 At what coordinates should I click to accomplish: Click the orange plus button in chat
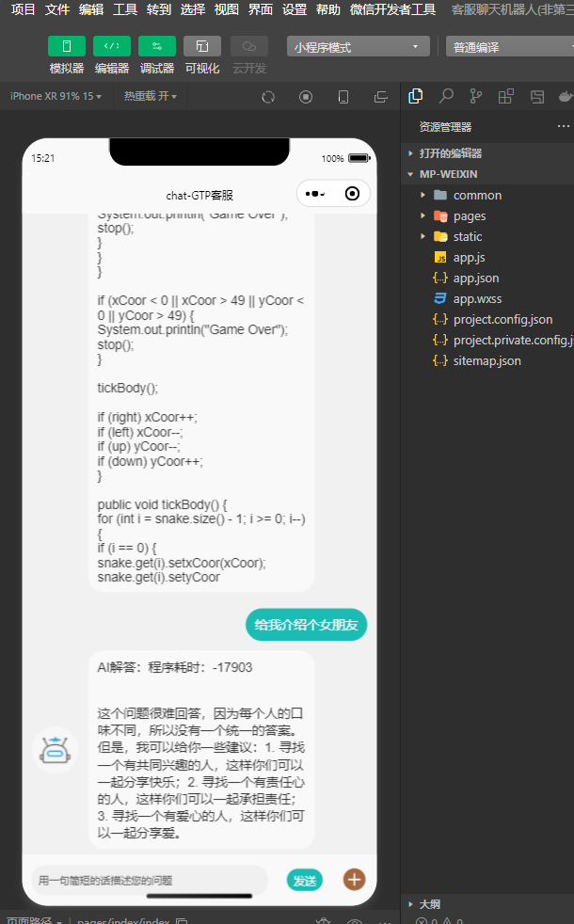tap(354, 879)
